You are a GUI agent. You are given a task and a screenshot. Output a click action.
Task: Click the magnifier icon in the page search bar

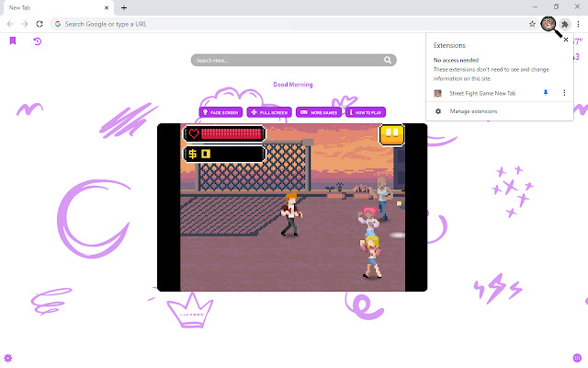click(x=388, y=60)
